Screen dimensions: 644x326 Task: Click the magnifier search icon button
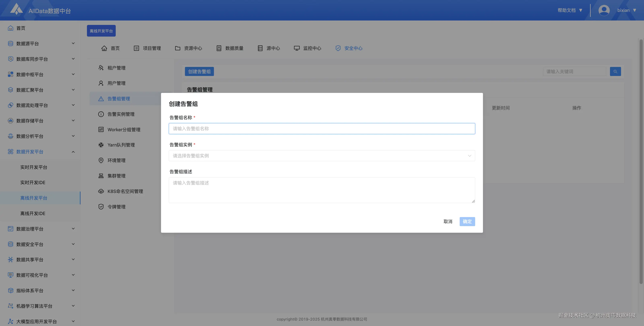615,71
